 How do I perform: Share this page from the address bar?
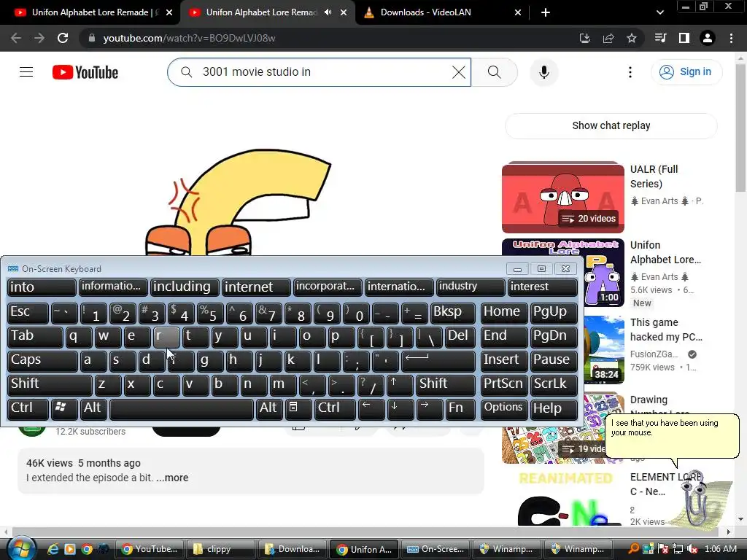(608, 38)
